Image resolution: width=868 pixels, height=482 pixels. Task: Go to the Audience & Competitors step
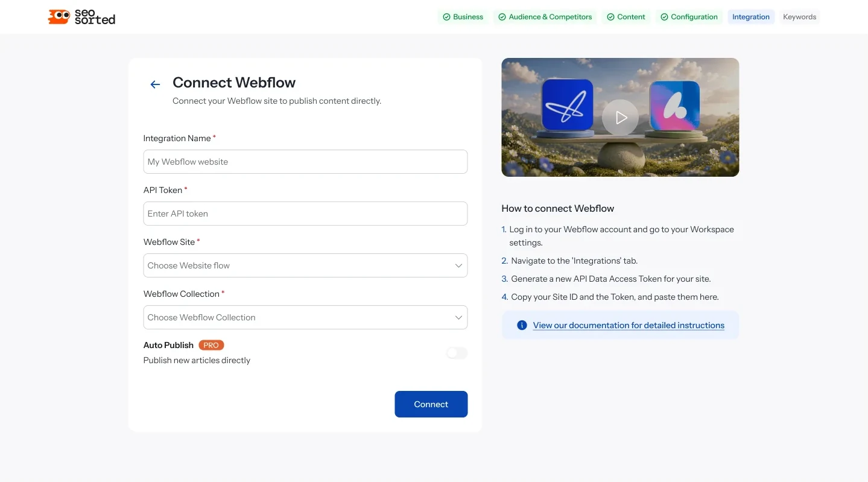pyautogui.click(x=545, y=17)
